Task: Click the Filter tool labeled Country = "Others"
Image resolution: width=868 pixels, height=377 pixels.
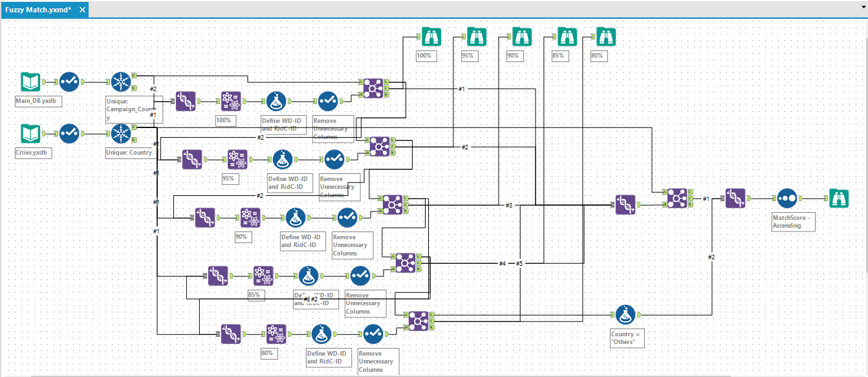Action: point(625,314)
